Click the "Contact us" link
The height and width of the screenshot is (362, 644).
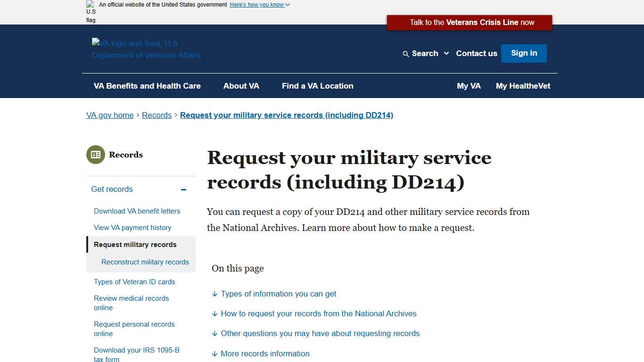click(x=476, y=53)
